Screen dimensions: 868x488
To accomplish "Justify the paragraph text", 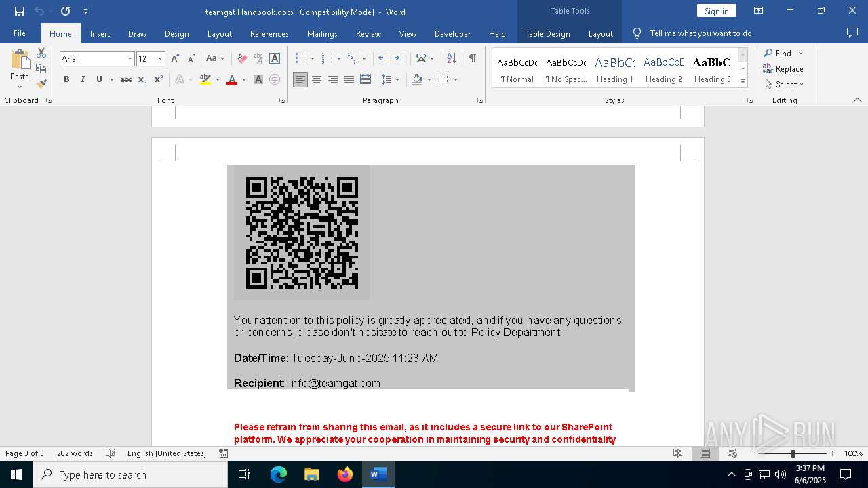I will point(349,79).
